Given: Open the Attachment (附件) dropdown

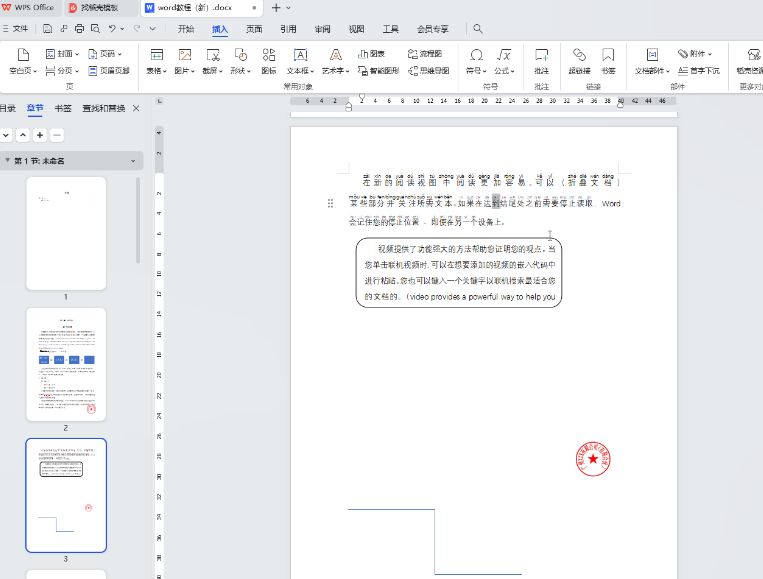Looking at the screenshot, I should (695, 54).
